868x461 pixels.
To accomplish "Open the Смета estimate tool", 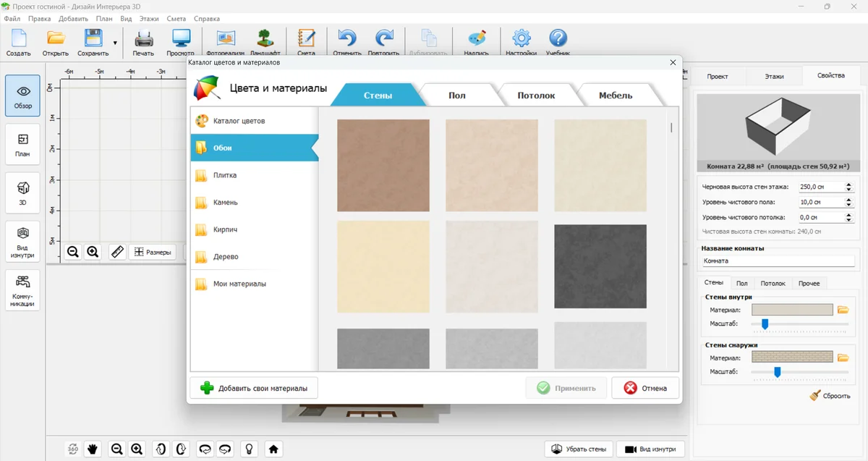I will click(x=306, y=43).
